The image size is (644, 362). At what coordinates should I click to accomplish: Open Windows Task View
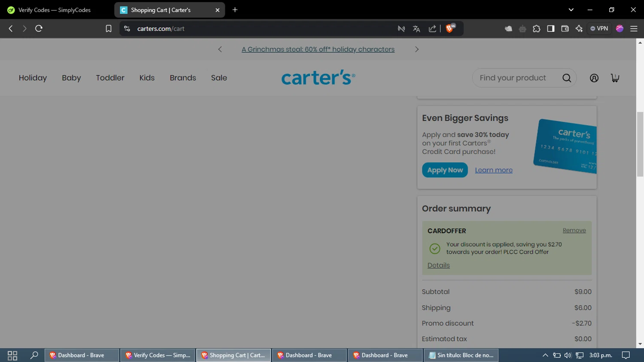pyautogui.click(x=12, y=356)
